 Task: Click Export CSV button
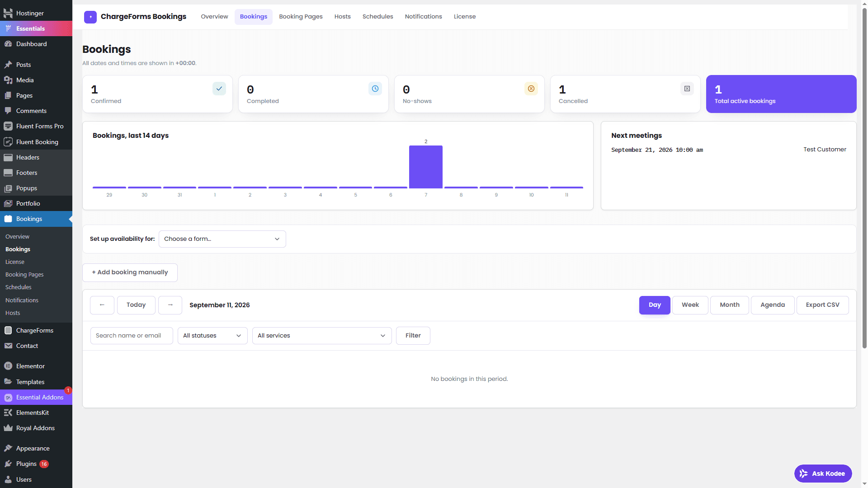(x=822, y=305)
